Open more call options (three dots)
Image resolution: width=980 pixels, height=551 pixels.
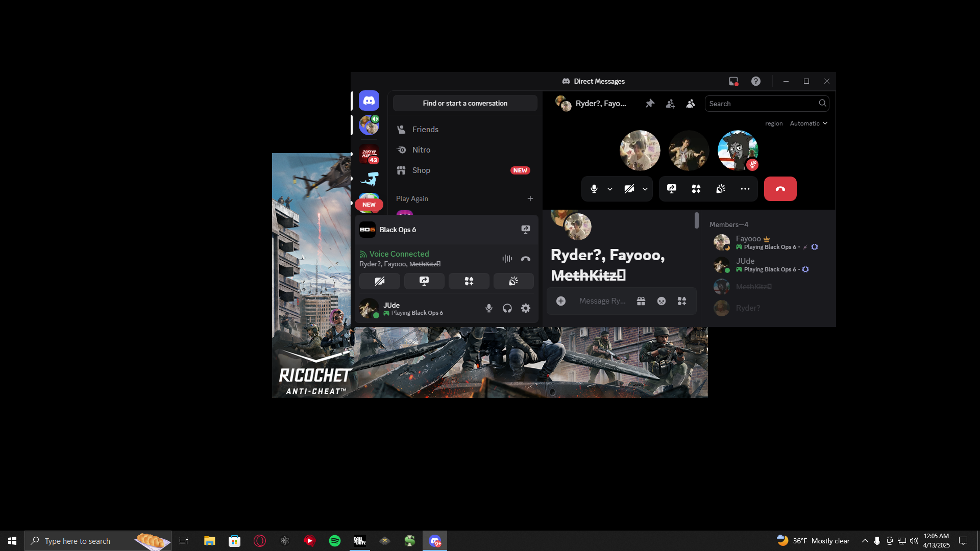click(745, 189)
